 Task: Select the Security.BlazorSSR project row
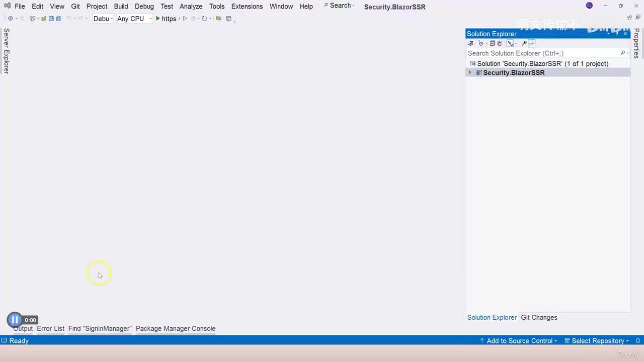(x=548, y=73)
